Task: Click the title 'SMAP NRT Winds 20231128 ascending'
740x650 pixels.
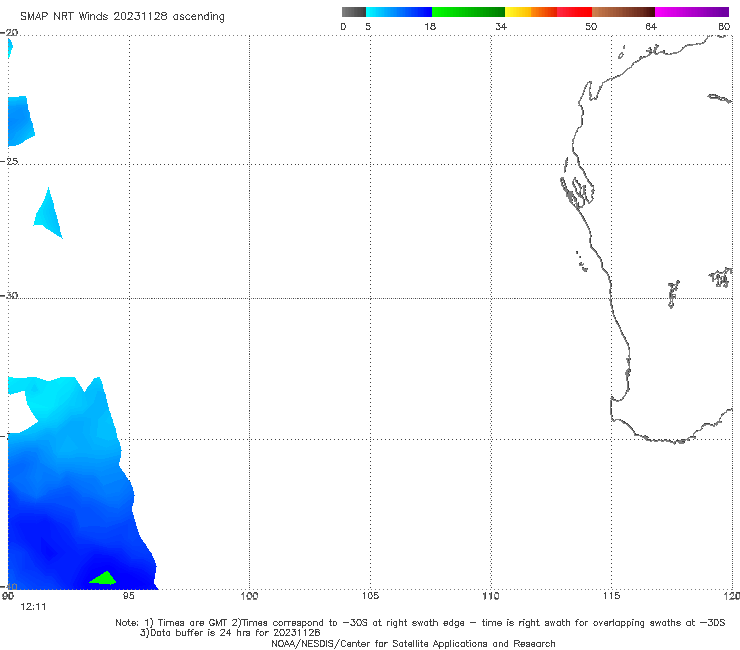Action: (x=122, y=16)
